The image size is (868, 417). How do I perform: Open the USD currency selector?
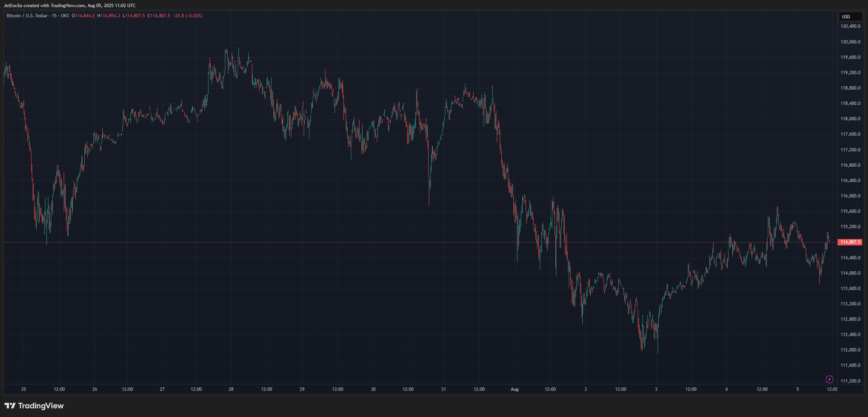850,16
